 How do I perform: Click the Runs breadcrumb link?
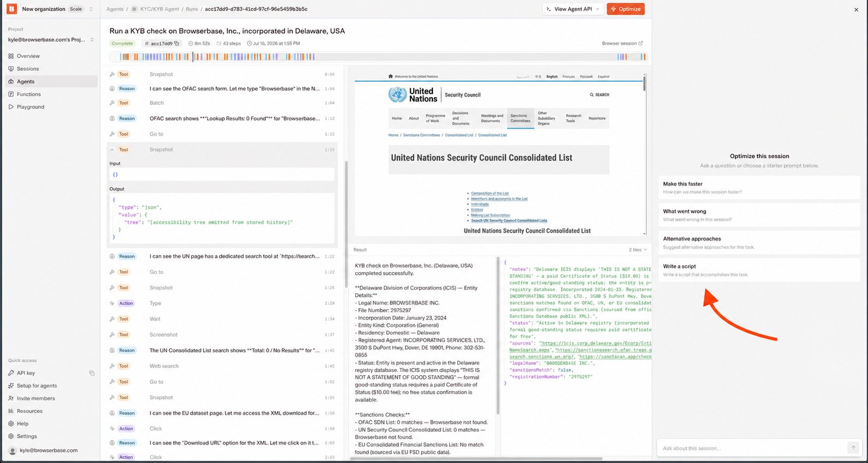click(x=192, y=9)
